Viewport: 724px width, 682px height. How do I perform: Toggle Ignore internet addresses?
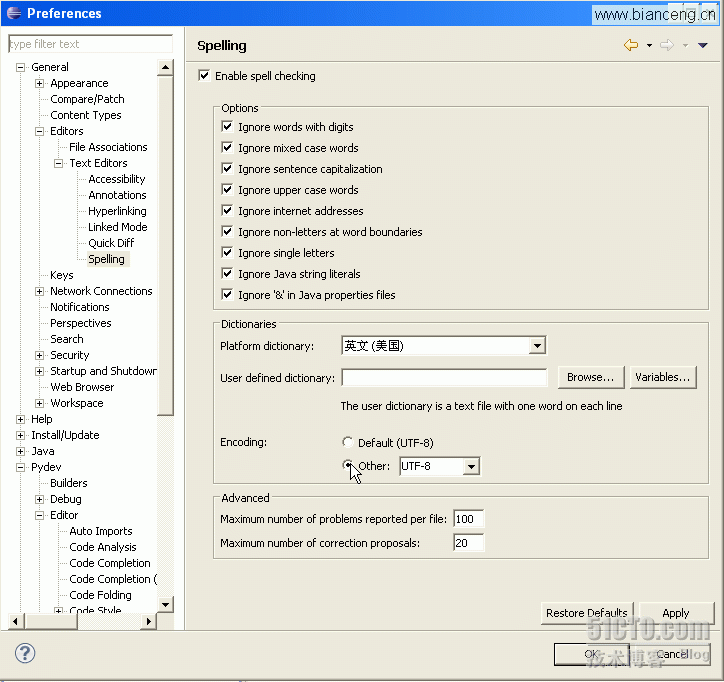227,211
